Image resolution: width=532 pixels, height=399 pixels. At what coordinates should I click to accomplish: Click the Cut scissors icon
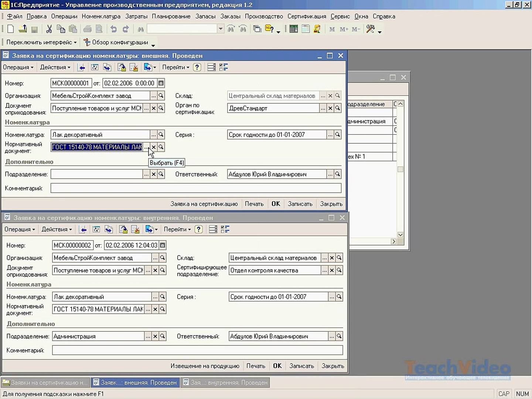point(49,29)
